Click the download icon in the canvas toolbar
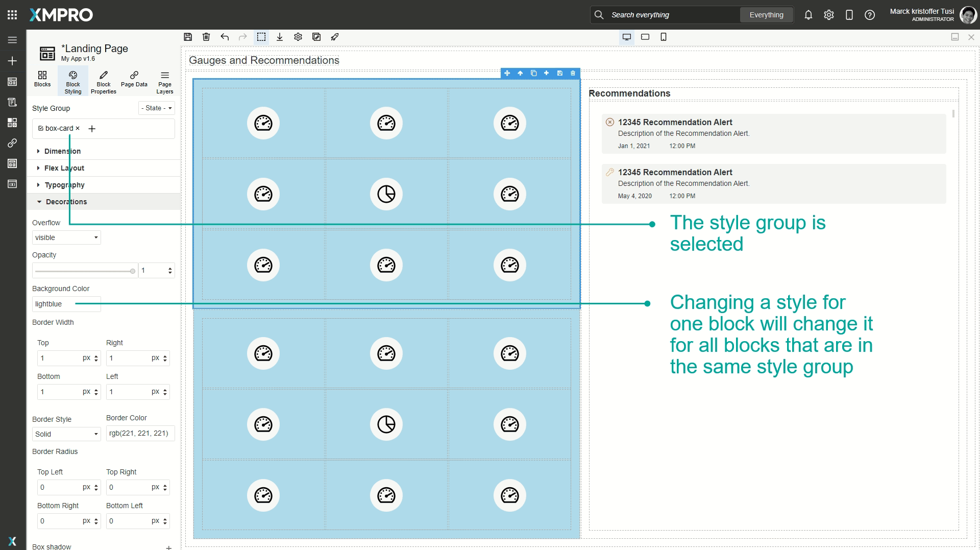 tap(279, 37)
